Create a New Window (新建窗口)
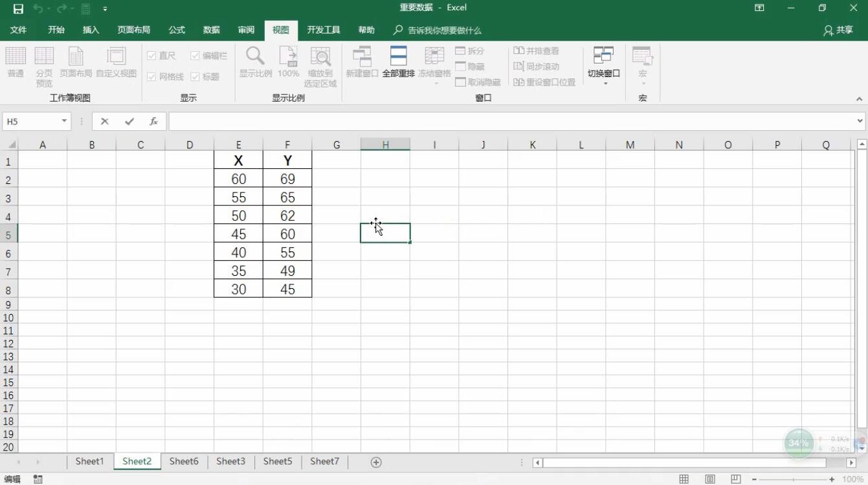 [362, 62]
